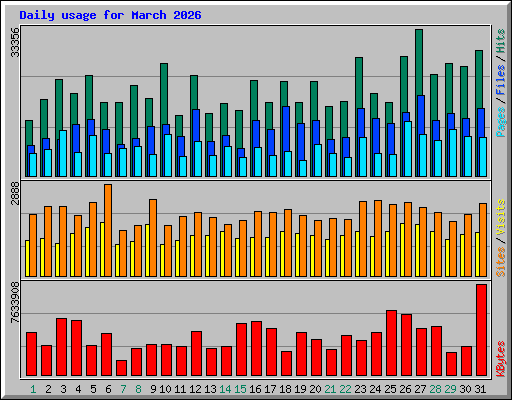Select the yellow Sites bar for day 10

click(x=162, y=260)
